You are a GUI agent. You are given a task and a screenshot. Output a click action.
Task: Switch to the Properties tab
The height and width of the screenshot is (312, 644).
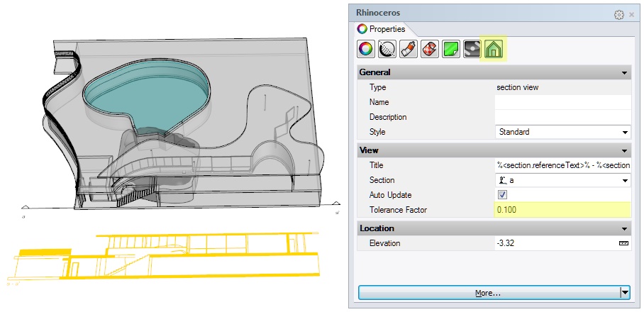pos(382,29)
